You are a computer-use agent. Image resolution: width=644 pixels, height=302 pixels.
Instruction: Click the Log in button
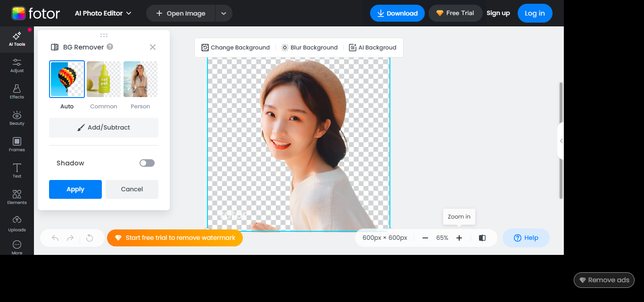click(x=535, y=13)
